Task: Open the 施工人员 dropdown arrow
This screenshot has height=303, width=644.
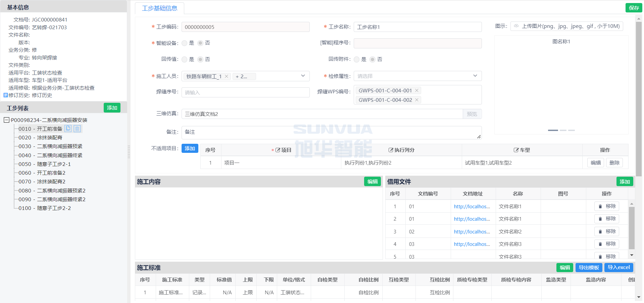Action: pos(303,76)
